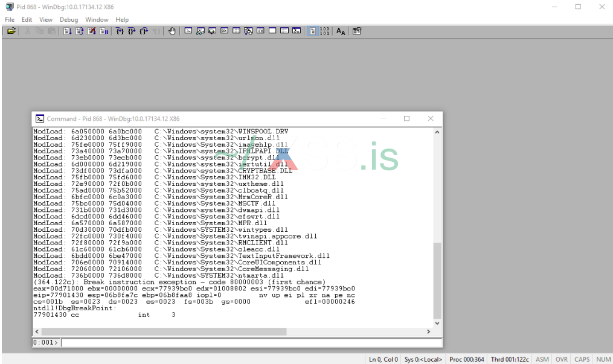The image size is (613, 364).
Task: Open the Memory window icon
Action: coord(237,31)
